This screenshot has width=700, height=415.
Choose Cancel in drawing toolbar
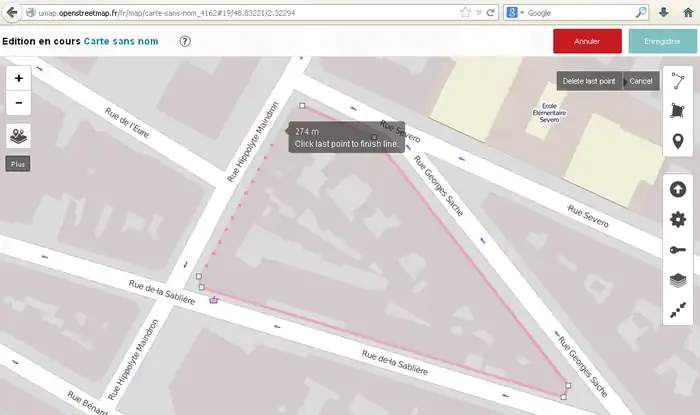641,81
